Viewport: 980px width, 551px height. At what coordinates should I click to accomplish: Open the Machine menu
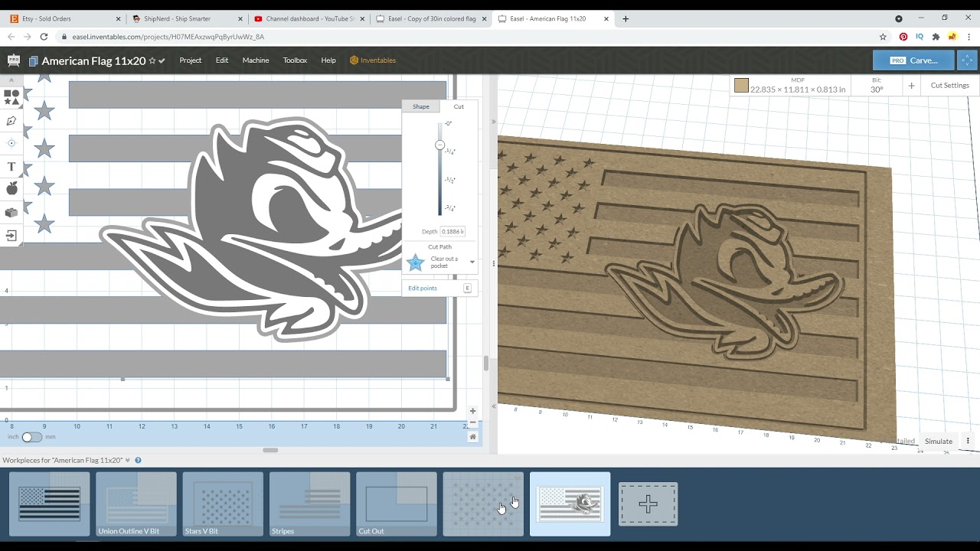click(x=256, y=60)
